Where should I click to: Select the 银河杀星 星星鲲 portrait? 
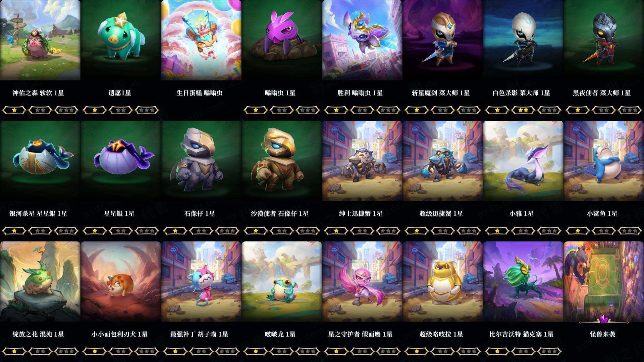tap(40, 161)
